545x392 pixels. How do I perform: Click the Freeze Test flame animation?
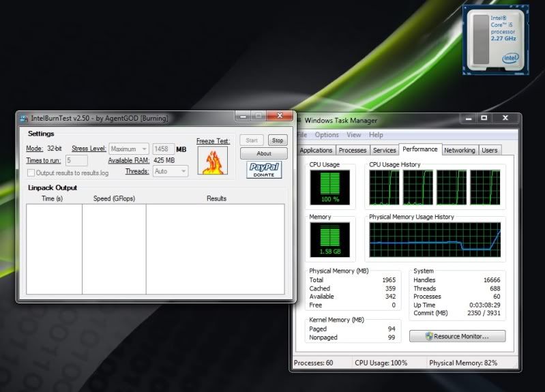(213, 160)
